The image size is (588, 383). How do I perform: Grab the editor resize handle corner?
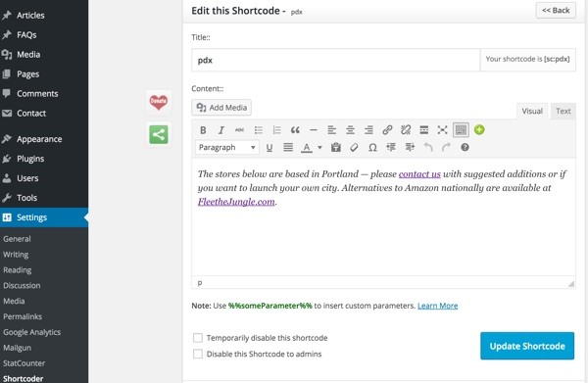[571, 284]
